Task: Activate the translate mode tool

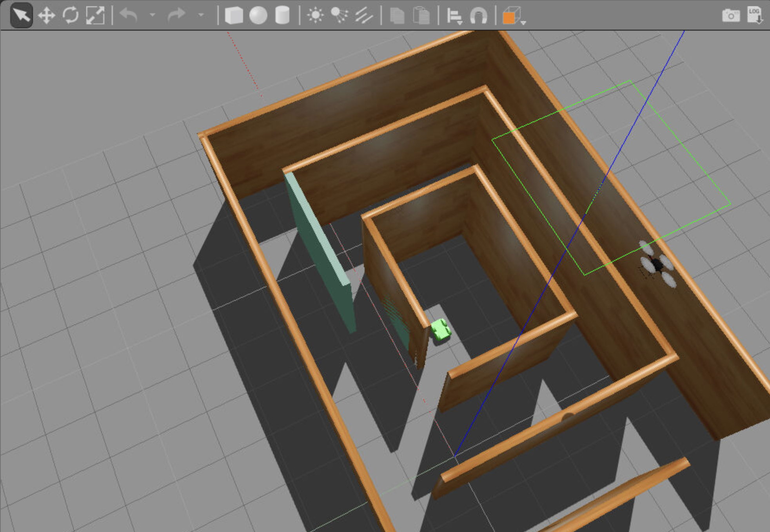Action: (x=46, y=16)
